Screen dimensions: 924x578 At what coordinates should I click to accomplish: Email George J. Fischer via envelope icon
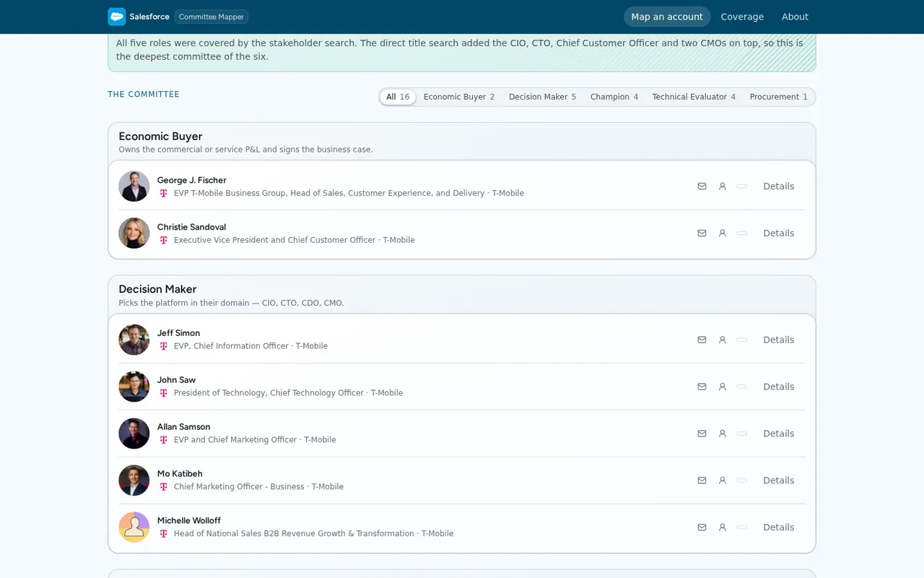pyautogui.click(x=702, y=186)
